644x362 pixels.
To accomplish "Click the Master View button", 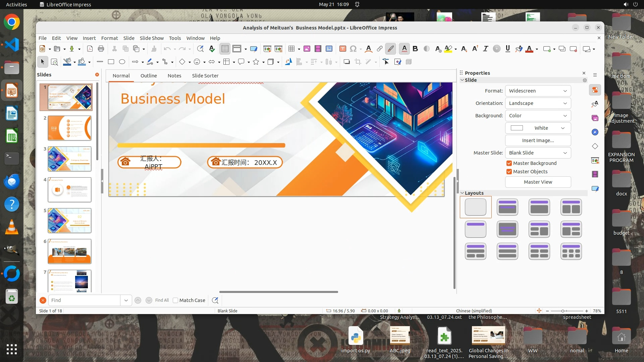I will 538,182.
